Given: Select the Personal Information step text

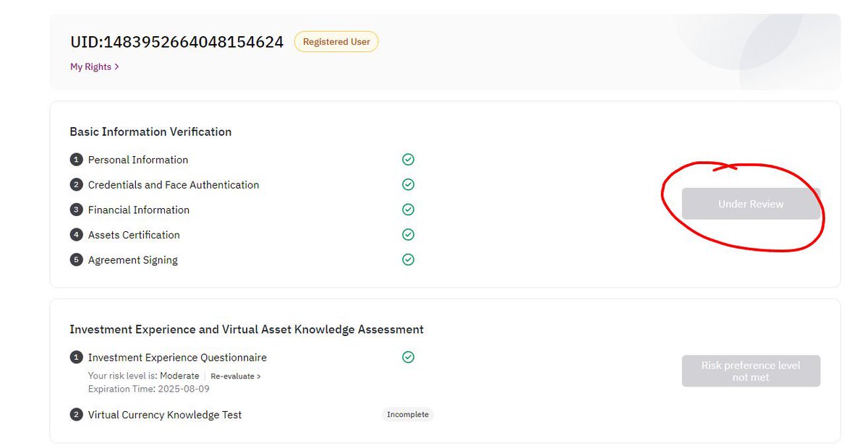Looking at the screenshot, I should click(138, 160).
